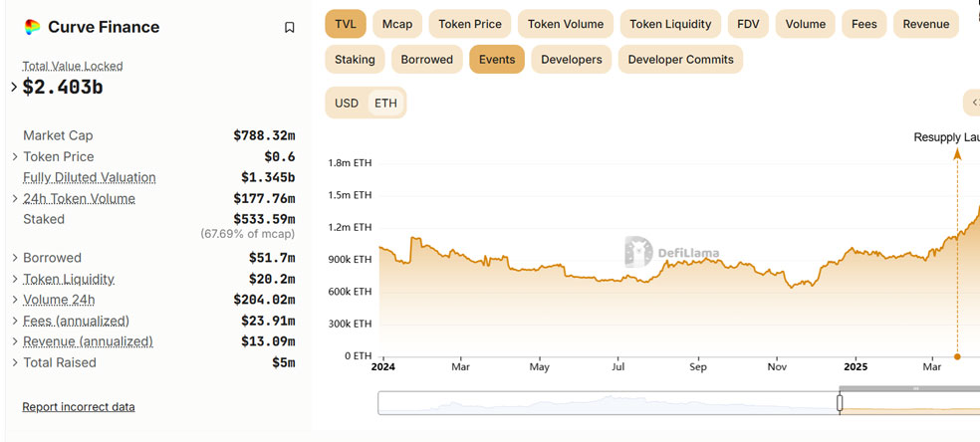Screen dimensions: 980x442
Task: Click the Fully Diluted Valuation label
Action: 90,177
